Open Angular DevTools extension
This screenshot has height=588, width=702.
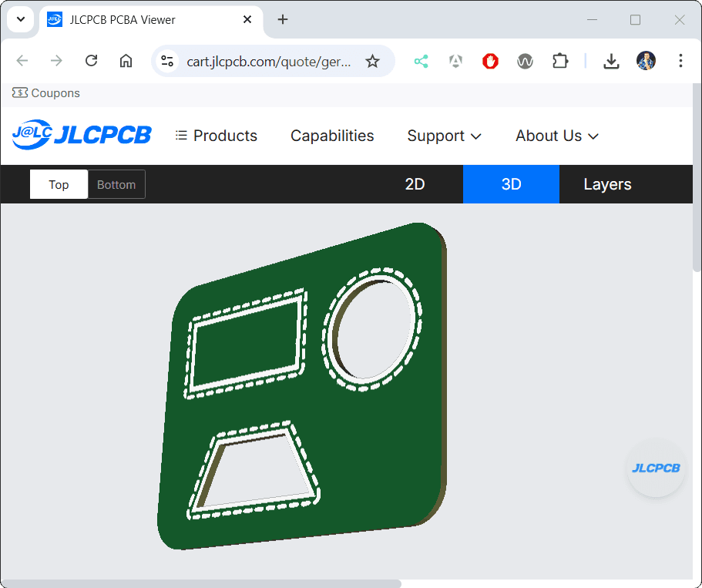[455, 60]
